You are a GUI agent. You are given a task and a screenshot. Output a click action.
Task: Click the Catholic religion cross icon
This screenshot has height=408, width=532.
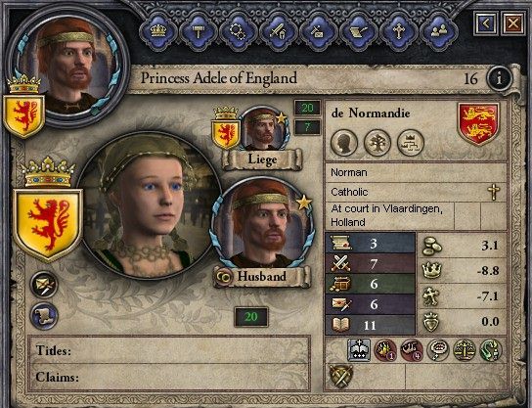pos(494,192)
